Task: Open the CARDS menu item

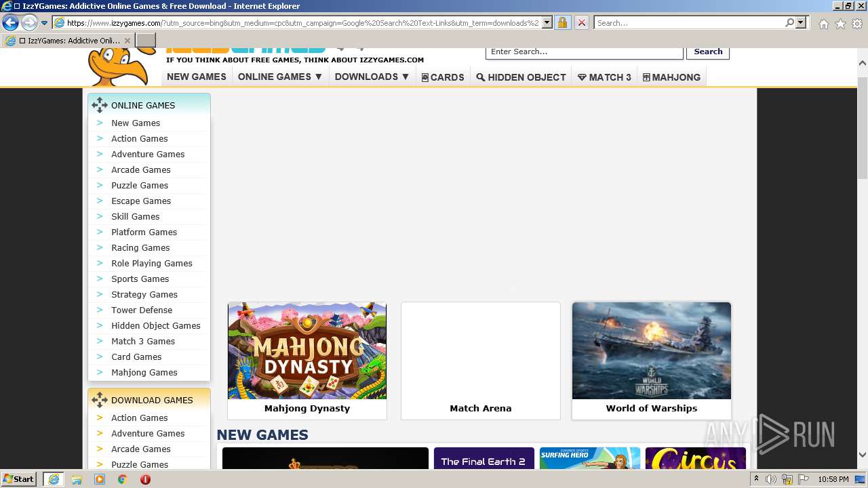Action: [x=443, y=77]
